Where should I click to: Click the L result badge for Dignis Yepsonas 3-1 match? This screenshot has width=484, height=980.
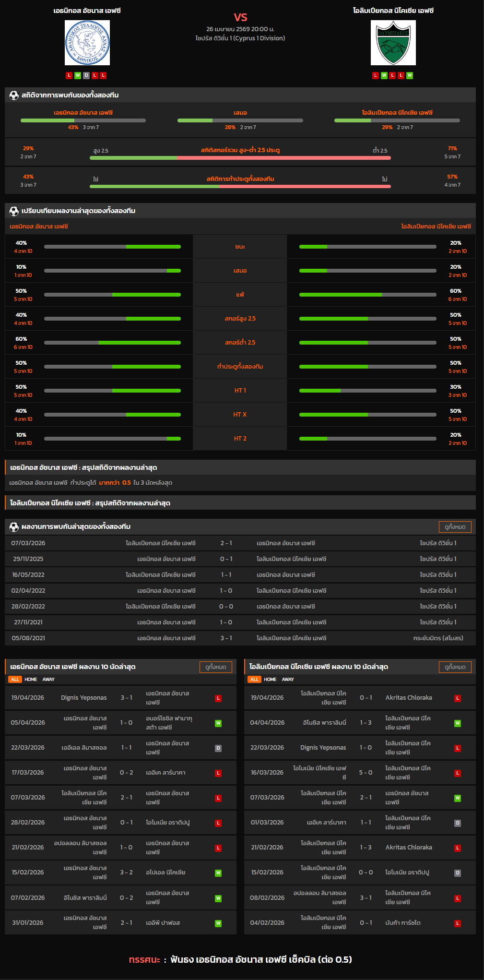pyautogui.click(x=218, y=698)
